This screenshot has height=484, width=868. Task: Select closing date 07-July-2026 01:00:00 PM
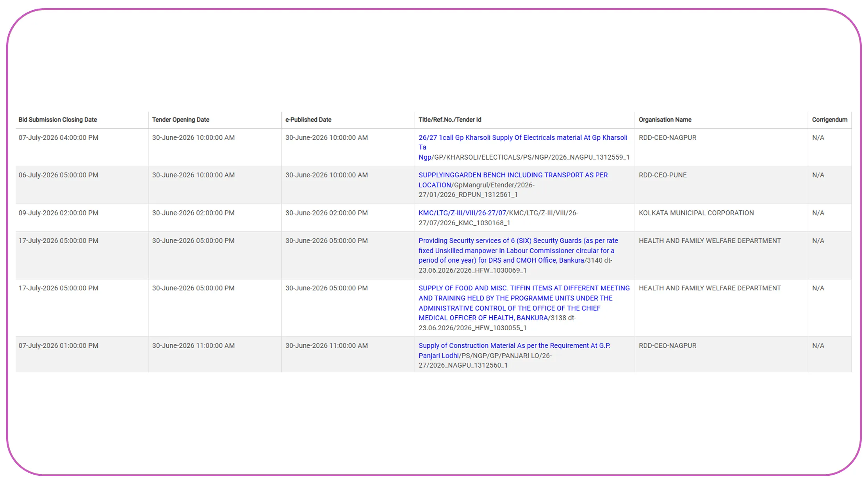tap(58, 345)
